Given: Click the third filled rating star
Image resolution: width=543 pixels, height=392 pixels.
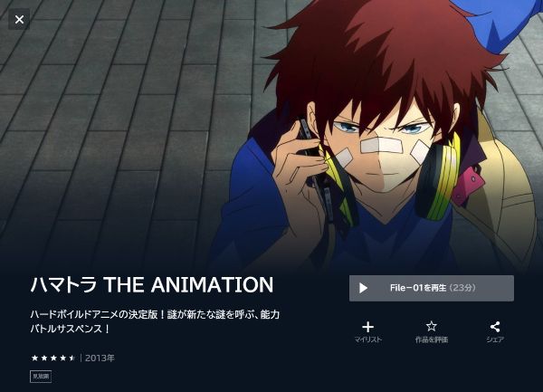Looking at the screenshot, I should click(x=53, y=358).
